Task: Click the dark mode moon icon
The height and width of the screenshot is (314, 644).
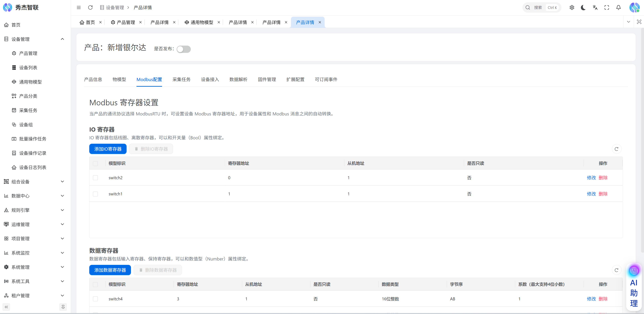Action: (x=583, y=8)
